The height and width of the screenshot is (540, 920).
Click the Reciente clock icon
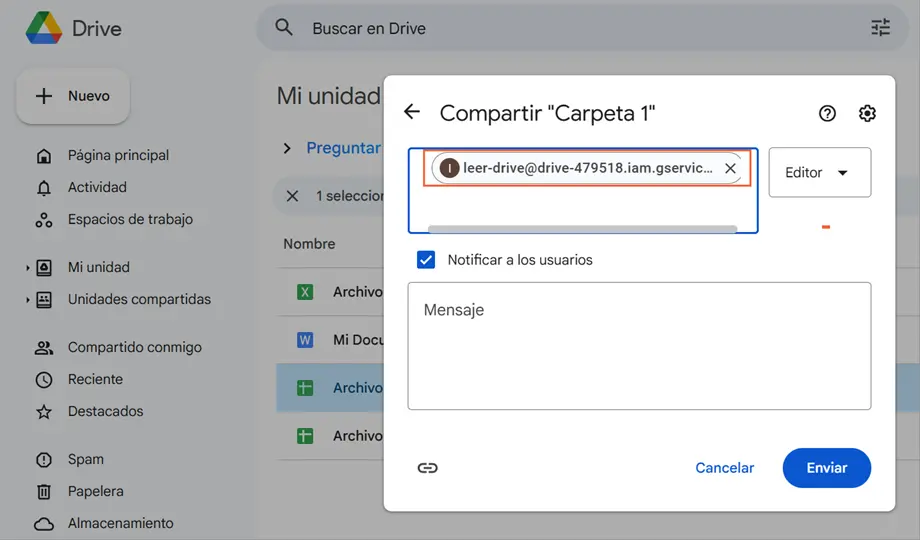[44, 380]
